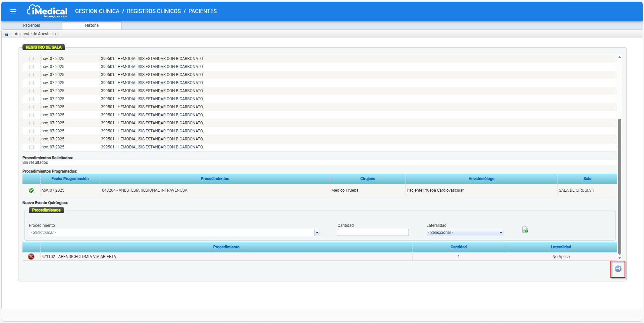Click the Cirujano column header
The height and width of the screenshot is (323, 644).
368,179
